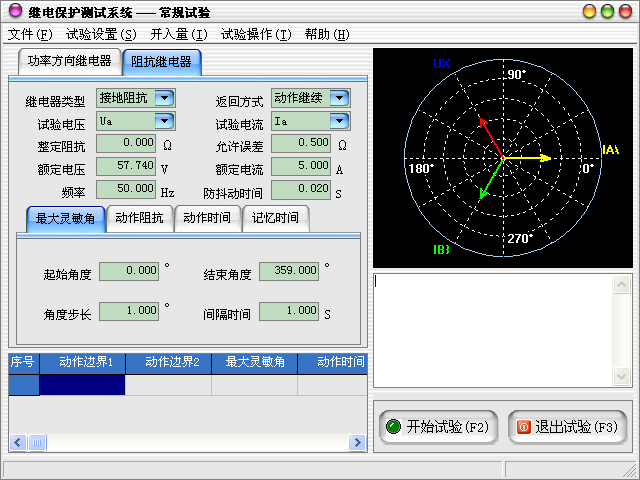Click the table horizontal scrollbar thumb
Image resolution: width=640 pixels, height=480 pixels.
tap(37, 442)
